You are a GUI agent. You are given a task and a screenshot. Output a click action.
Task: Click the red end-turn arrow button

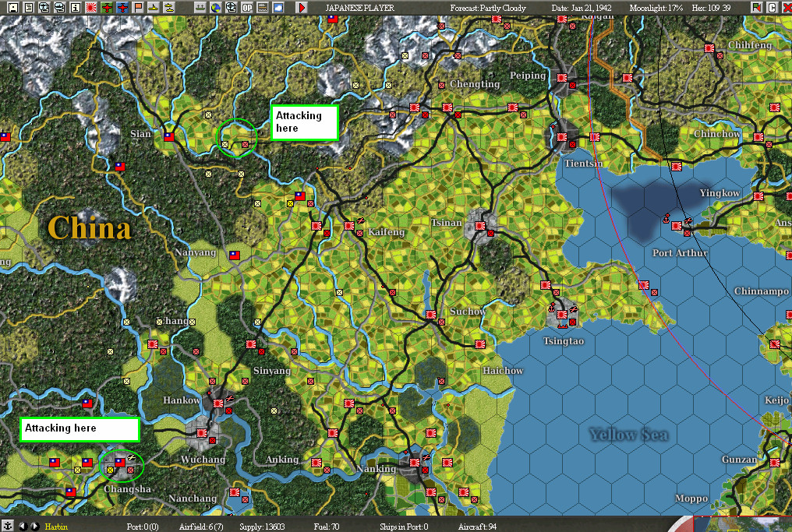[302, 7]
